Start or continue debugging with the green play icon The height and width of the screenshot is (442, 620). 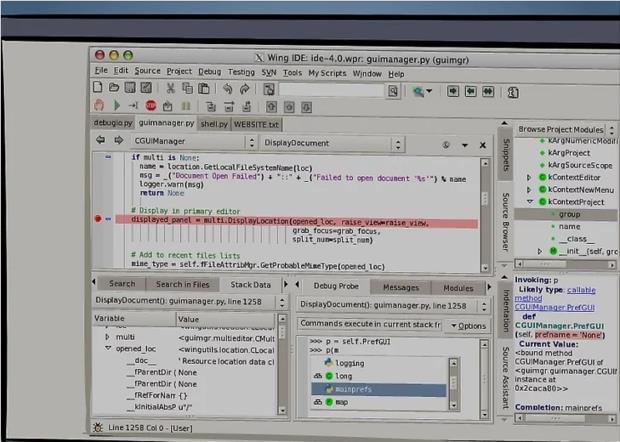click(117, 105)
